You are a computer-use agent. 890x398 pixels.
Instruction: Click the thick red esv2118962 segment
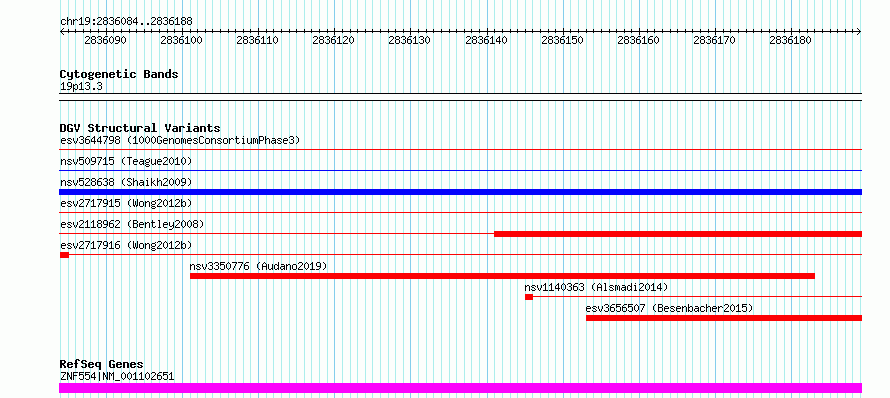(x=678, y=234)
